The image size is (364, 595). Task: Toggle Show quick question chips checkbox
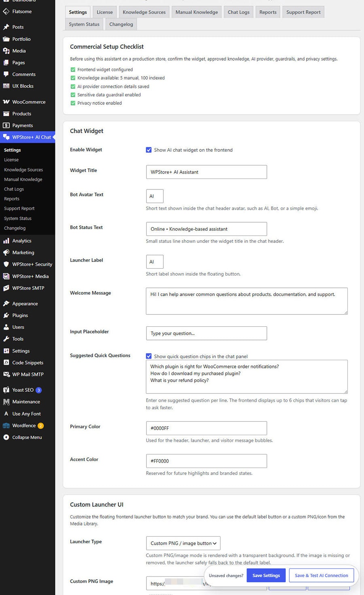click(x=149, y=356)
